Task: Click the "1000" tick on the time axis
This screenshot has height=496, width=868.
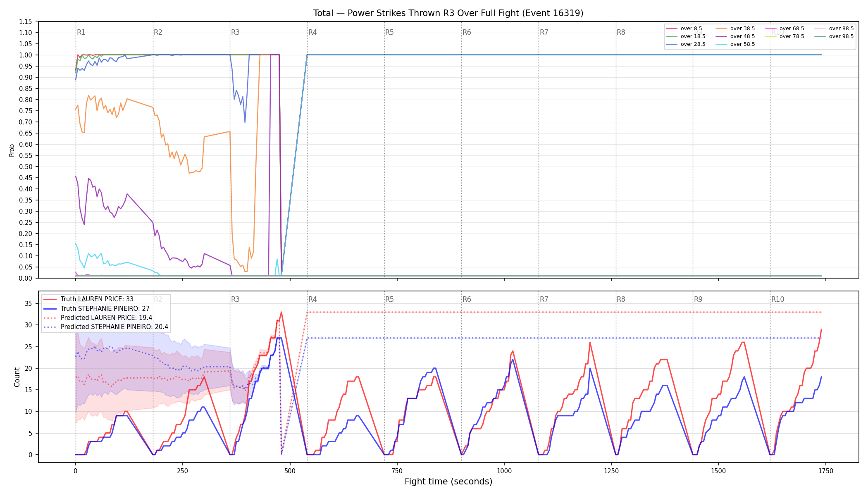Action: coord(504,471)
